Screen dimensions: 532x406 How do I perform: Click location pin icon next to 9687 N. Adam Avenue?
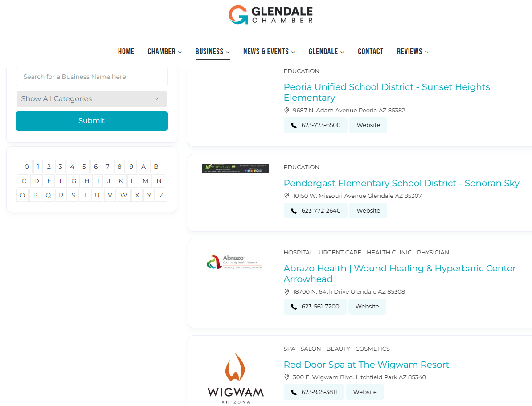286,110
